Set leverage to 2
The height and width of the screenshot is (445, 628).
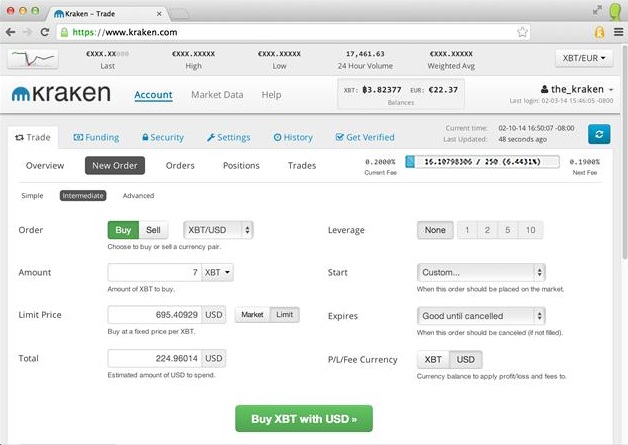coord(487,230)
